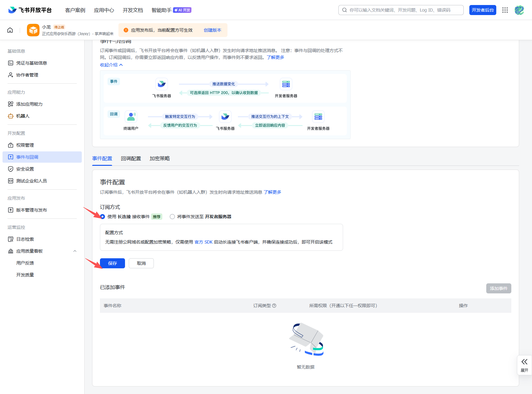Click the orange warning icon in publish notice

click(x=126, y=30)
